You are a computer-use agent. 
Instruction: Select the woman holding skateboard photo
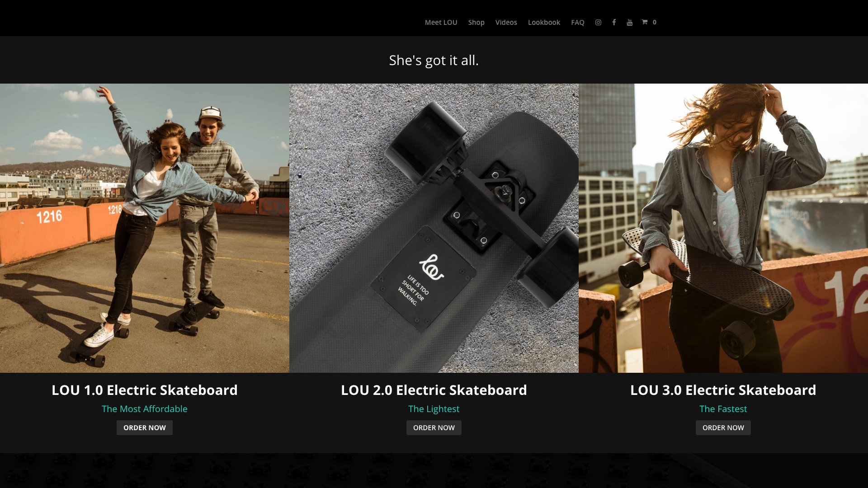point(723,228)
